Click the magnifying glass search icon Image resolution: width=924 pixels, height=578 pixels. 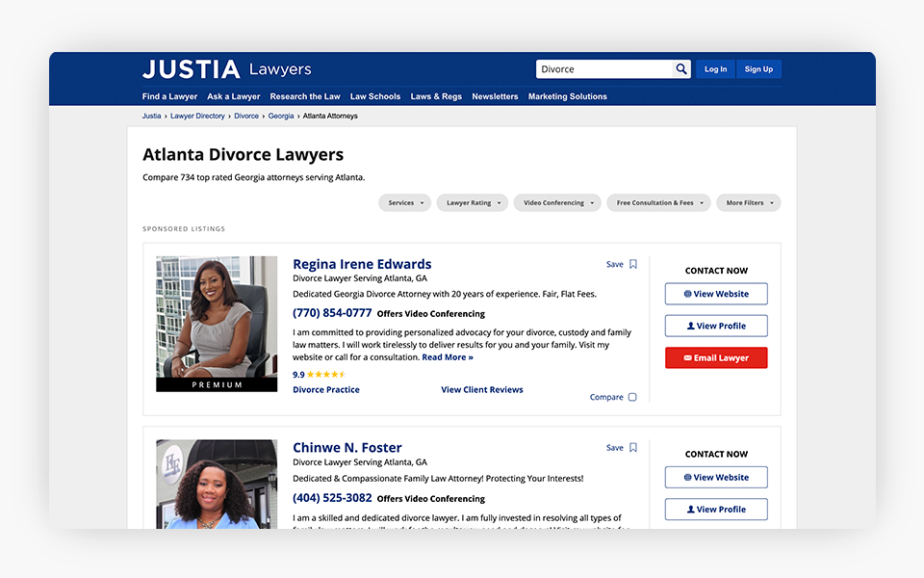point(681,69)
